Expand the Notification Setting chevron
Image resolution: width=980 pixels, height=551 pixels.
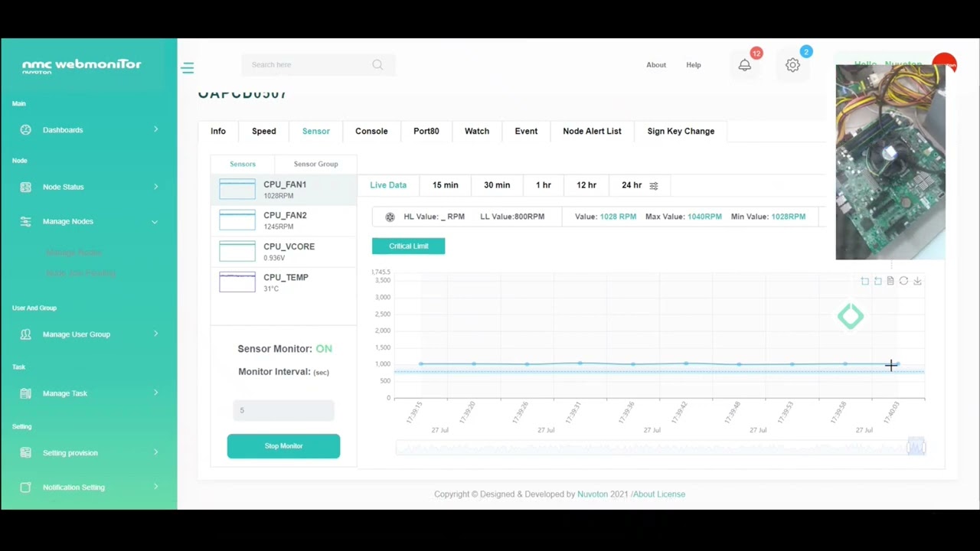pyautogui.click(x=155, y=487)
